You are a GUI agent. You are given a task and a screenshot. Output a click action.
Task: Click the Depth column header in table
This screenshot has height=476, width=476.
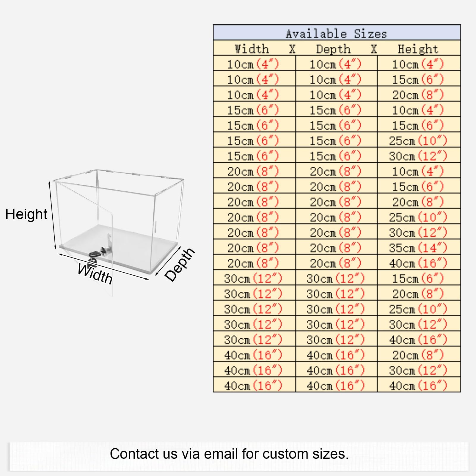[x=333, y=49]
